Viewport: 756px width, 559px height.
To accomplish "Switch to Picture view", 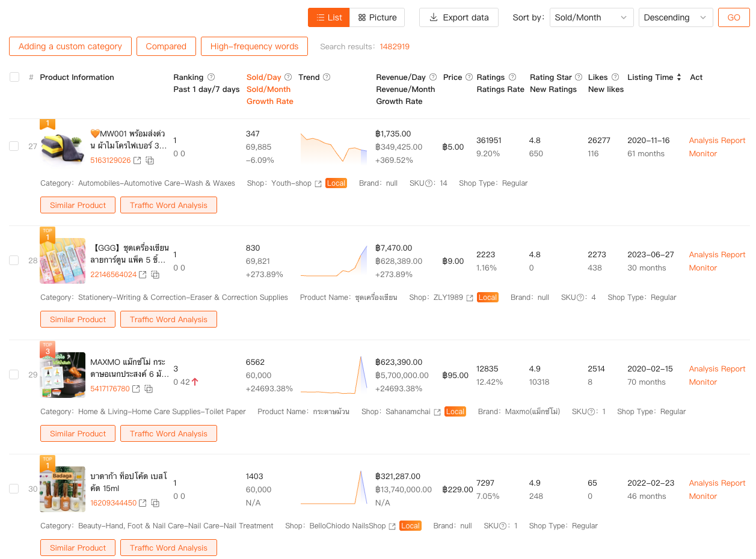I will pyautogui.click(x=377, y=17).
